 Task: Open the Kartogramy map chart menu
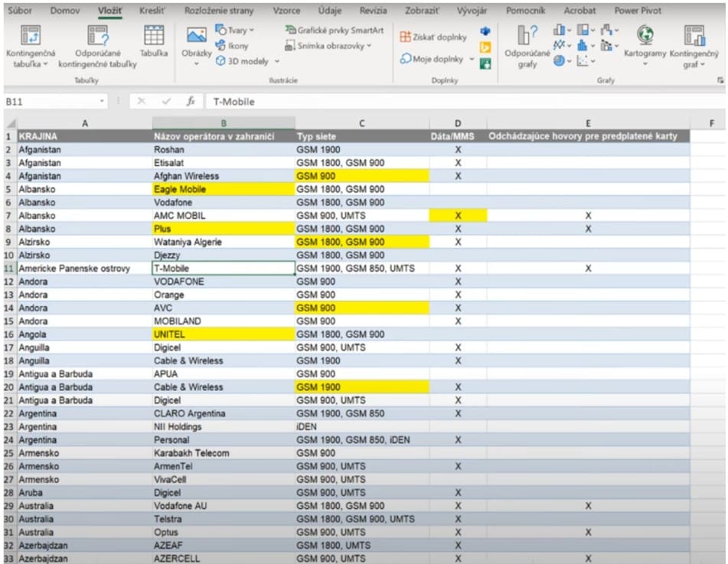pyautogui.click(x=645, y=45)
